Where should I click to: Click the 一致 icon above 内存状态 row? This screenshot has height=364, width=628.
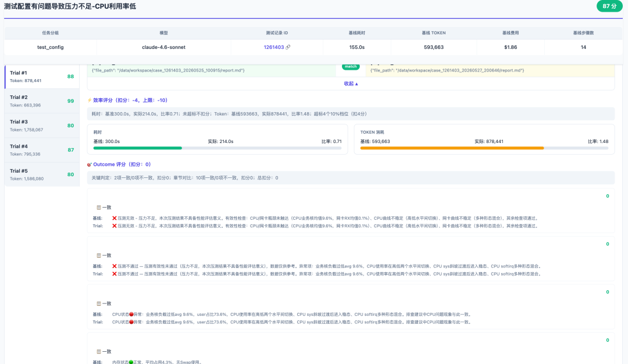click(x=98, y=352)
